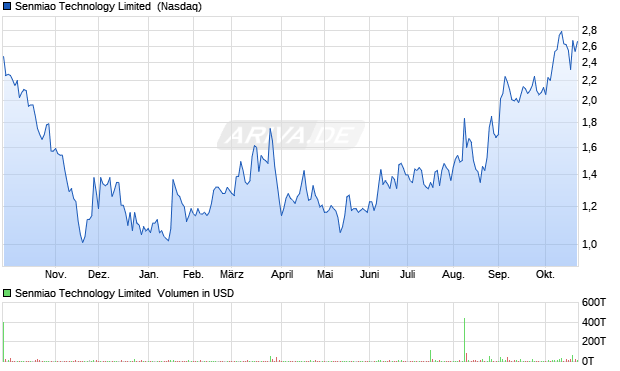Click the 1,4 price axis value
The height and width of the screenshot is (371, 620).
[x=590, y=174]
